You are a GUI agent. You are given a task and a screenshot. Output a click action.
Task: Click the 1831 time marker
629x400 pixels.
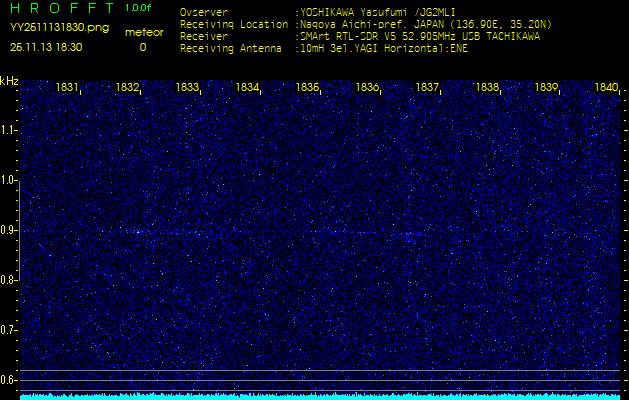pyautogui.click(x=68, y=88)
